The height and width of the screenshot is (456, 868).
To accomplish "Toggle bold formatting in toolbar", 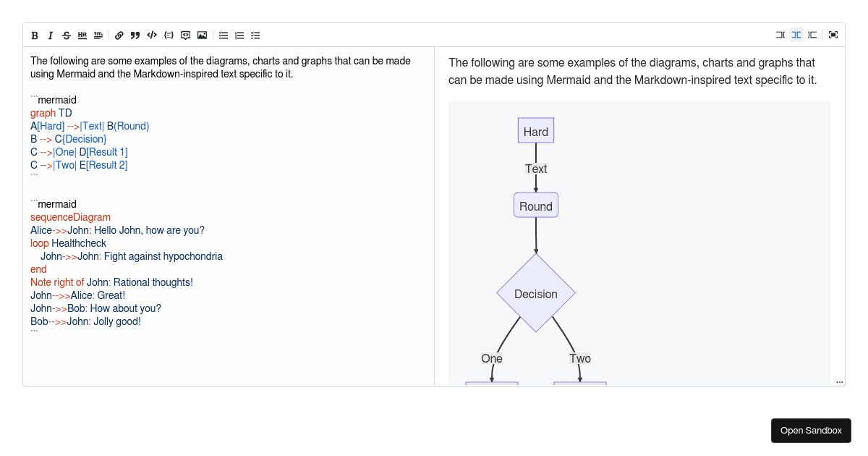I will 35,35.
